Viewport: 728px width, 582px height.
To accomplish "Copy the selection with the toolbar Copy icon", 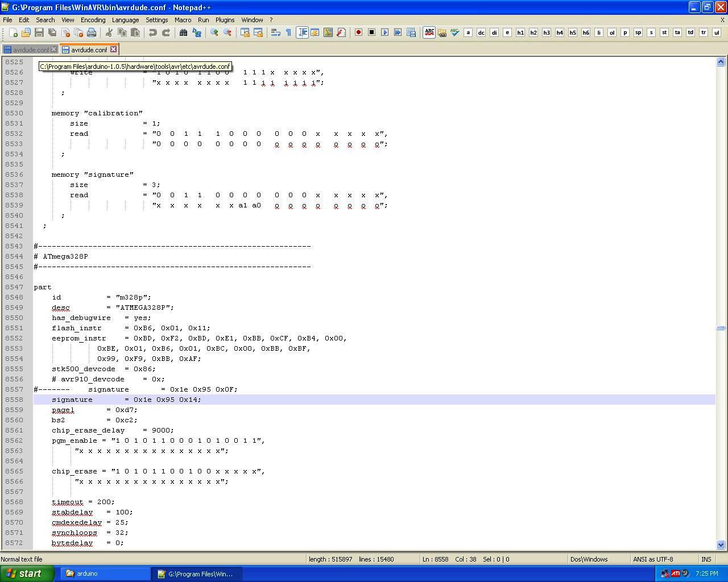I will coord(122,32).
